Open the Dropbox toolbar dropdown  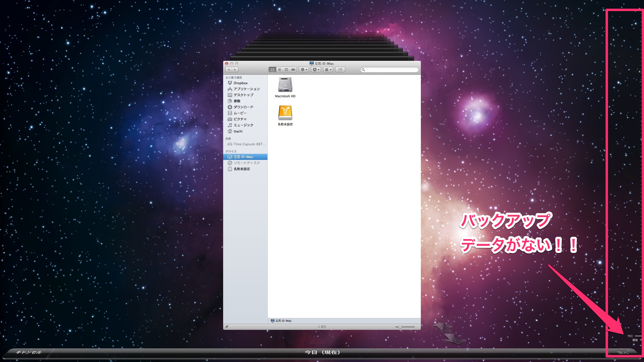(316, 70)
